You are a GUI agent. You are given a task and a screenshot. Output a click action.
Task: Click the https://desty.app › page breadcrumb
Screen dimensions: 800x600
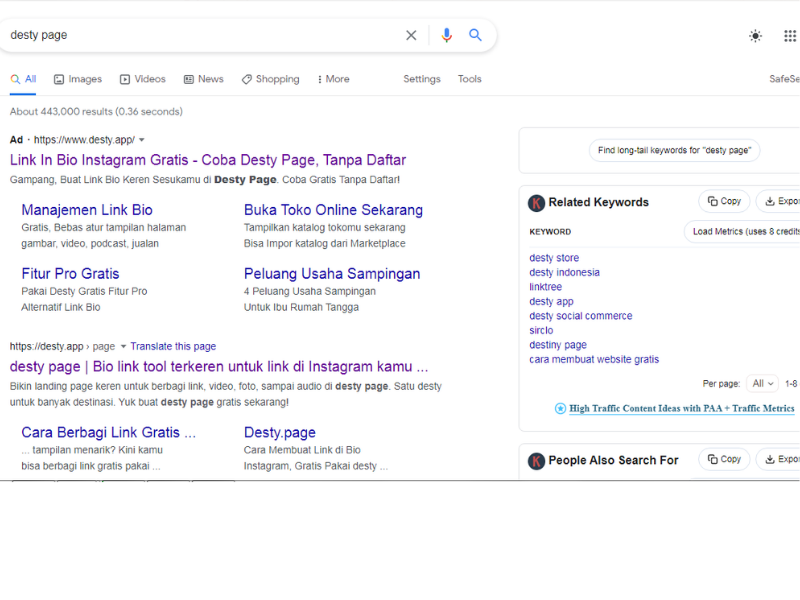pos(62,346)
